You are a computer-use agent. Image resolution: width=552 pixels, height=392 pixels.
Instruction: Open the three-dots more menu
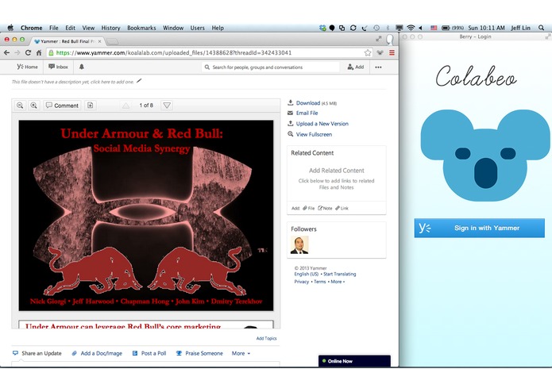pyautogui.click(x=378, y=67)
